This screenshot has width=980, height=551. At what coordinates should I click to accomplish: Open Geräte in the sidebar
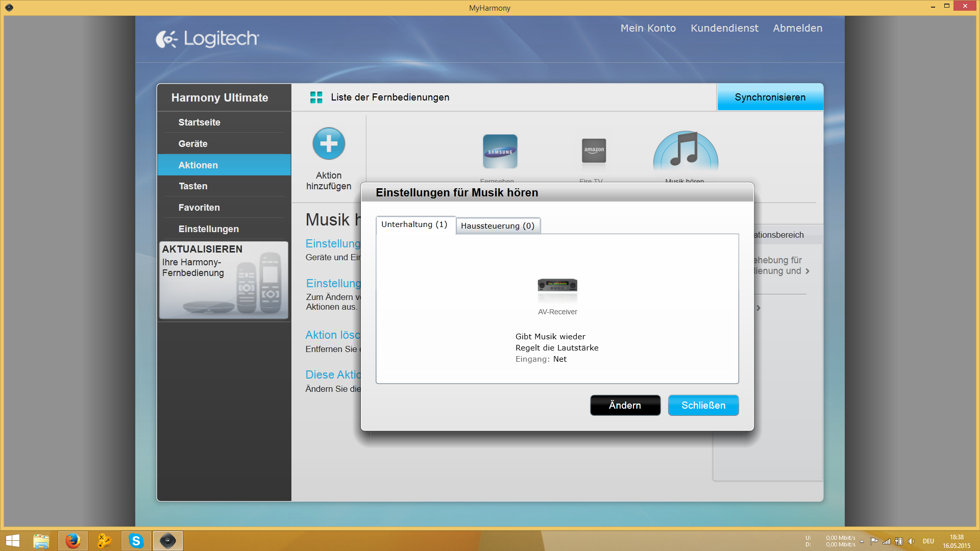tap(193, 144)
